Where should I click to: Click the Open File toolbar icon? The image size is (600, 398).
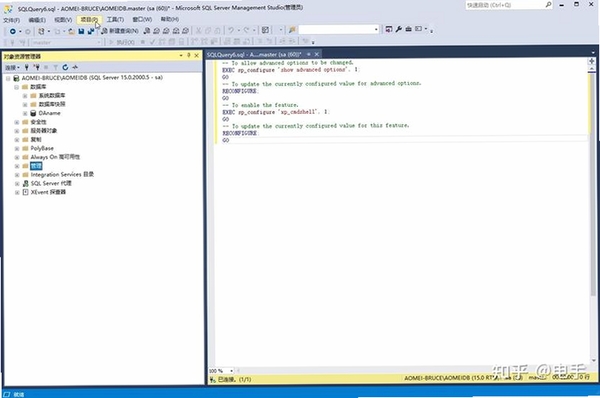point(72,31)
